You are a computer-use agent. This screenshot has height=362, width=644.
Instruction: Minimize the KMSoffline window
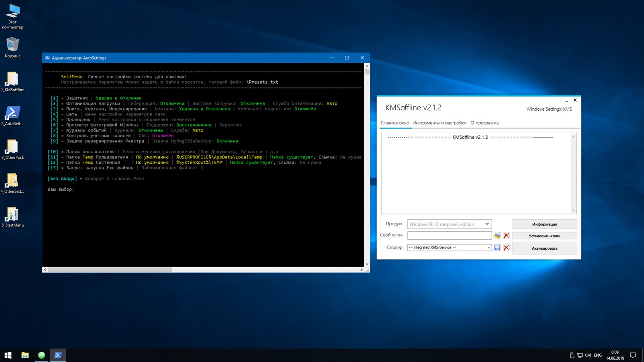pos(567,101)
